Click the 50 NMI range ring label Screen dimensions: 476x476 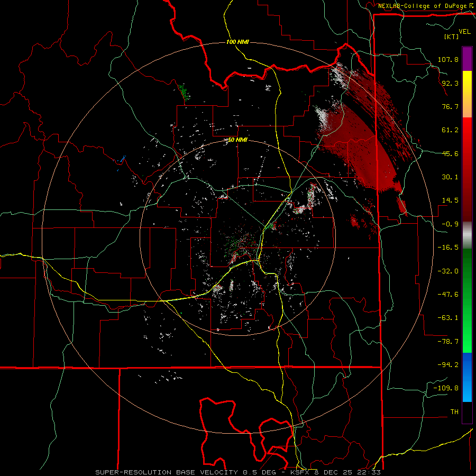point(237,140)
